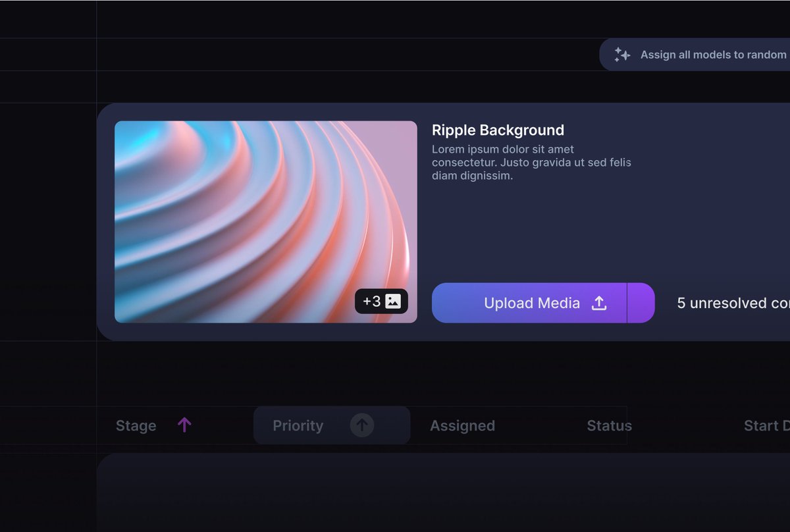
Task: Click the 5 unresolved comments text
Action: pos(733,303)
